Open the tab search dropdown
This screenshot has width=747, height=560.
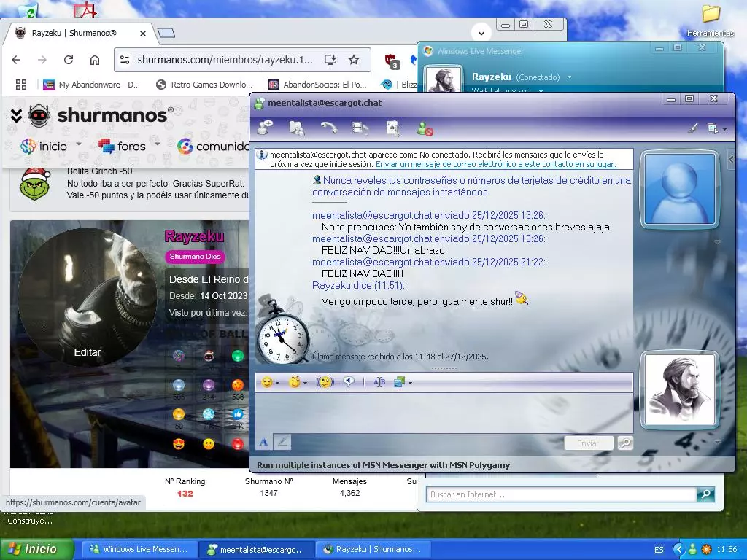481,33
